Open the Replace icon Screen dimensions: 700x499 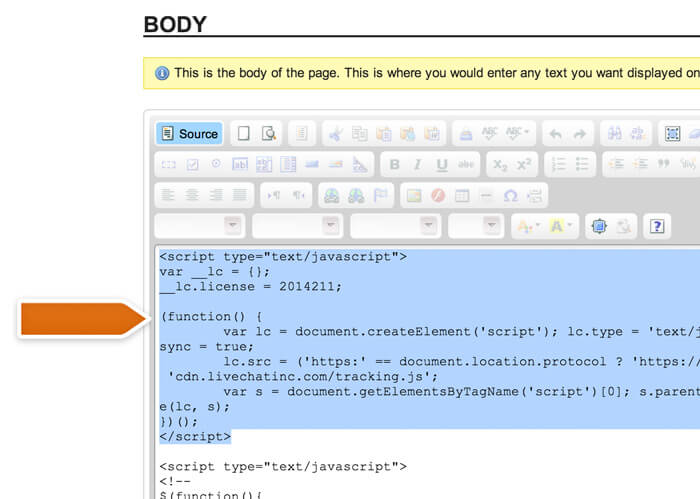coord(638,133)
